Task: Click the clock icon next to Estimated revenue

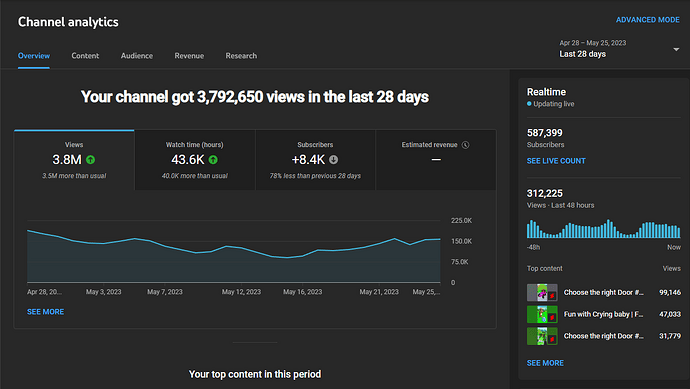Action: [x=466, y=145]
